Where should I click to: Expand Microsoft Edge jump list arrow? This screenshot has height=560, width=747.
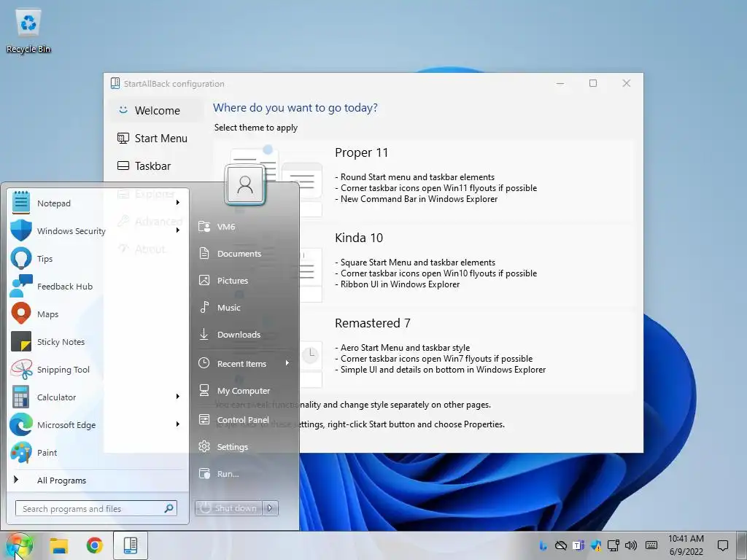click(178, 424)
